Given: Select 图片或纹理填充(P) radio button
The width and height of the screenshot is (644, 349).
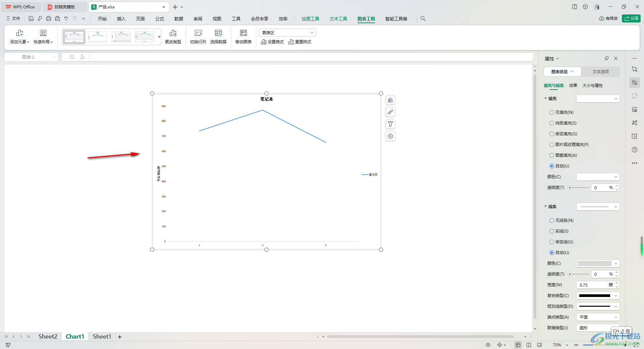Looking at the screenshot, I should (x=552, y=145).
